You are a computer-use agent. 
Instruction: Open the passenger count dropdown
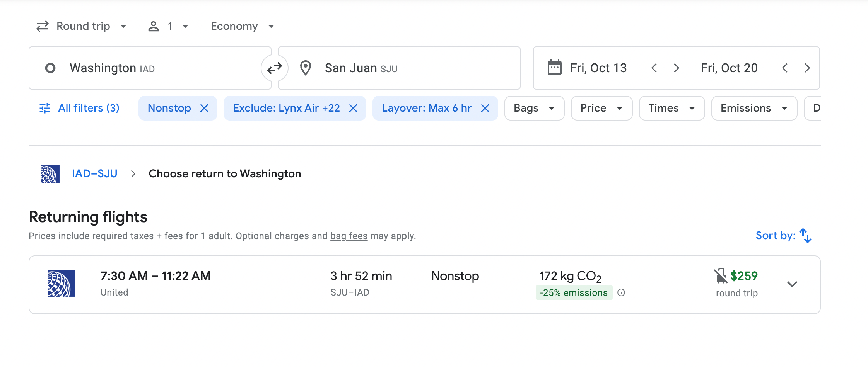click(169, 26)
